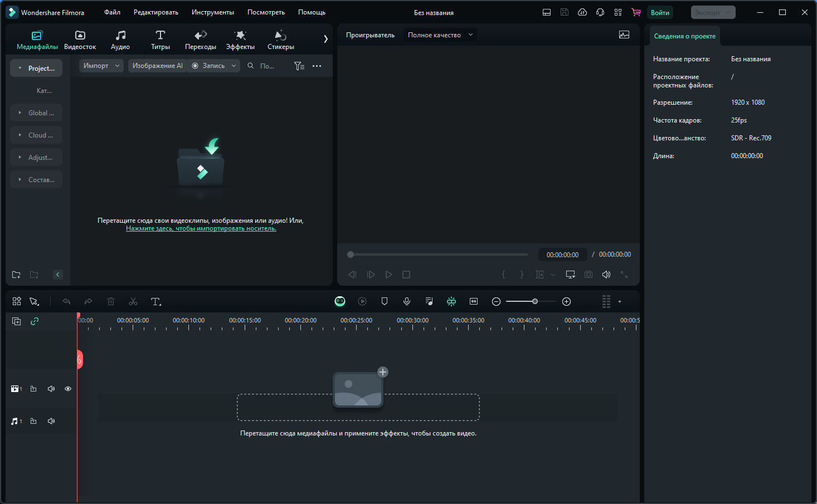Viewport: 817px width, 504px height.
Task: Collapse the media sidebar with left arrow
Action: (x=57, y=275)
